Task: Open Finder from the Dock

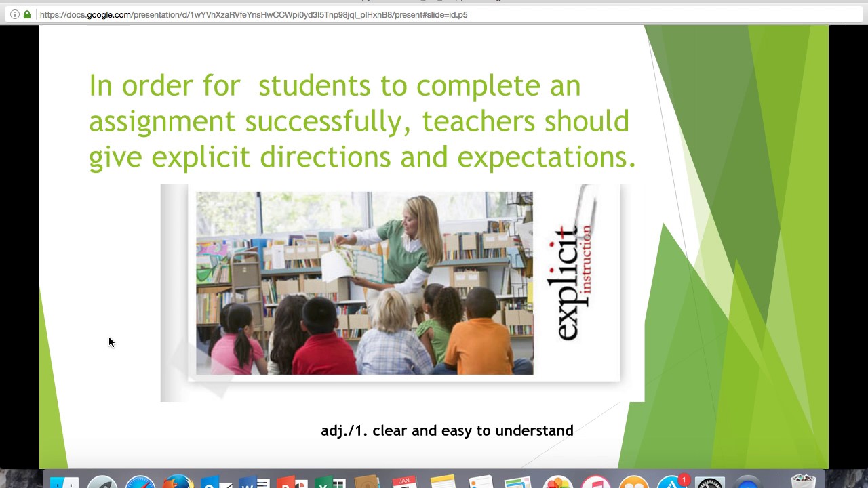Action: coord(65,481)
